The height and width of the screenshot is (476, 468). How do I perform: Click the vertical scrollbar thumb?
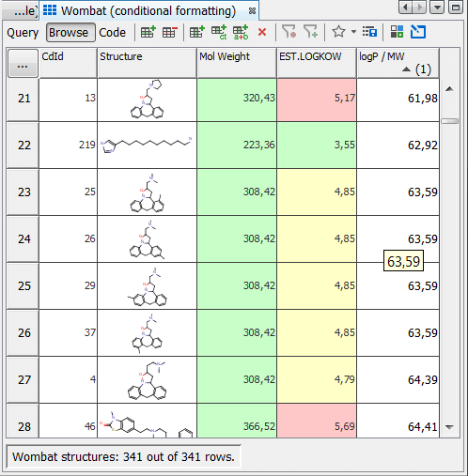point(449,121)
